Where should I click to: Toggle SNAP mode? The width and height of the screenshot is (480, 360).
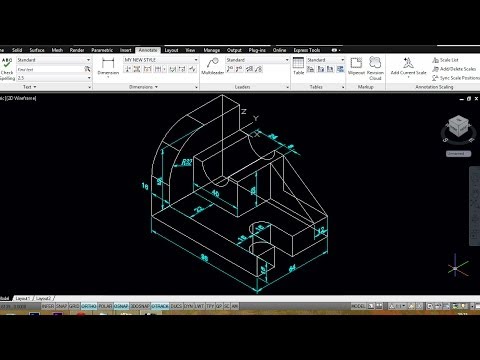coord(62,306)
